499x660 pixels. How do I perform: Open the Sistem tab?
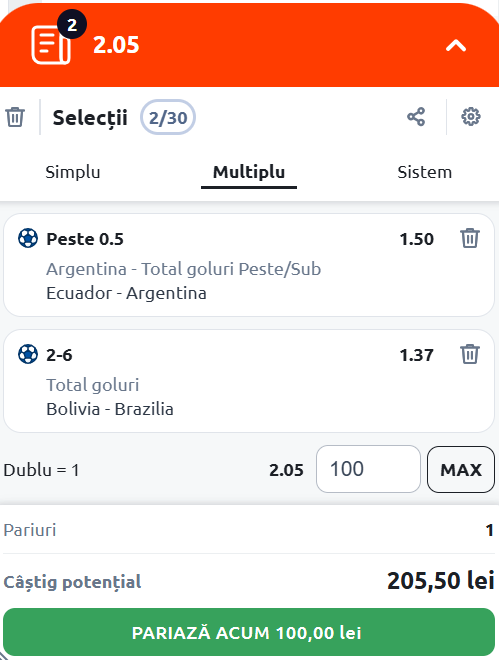tap(425, 172)
